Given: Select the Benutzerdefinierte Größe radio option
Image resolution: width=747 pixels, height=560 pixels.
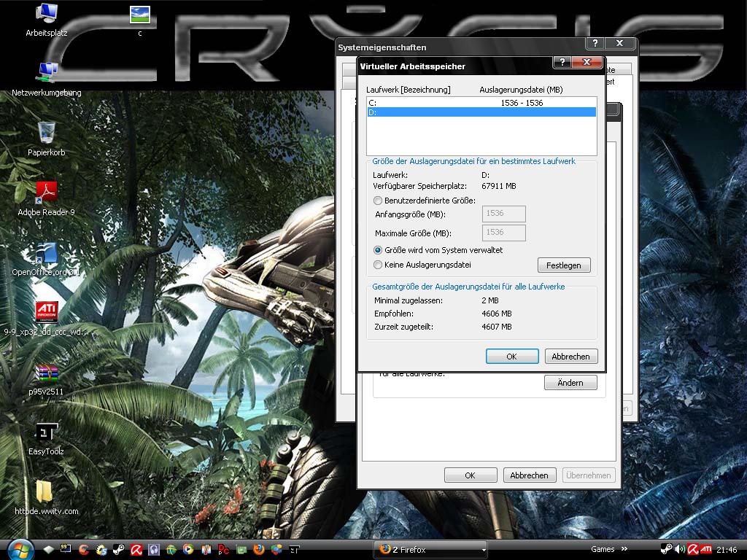Looking at the screenshot, I should click(x=425, y=201).
